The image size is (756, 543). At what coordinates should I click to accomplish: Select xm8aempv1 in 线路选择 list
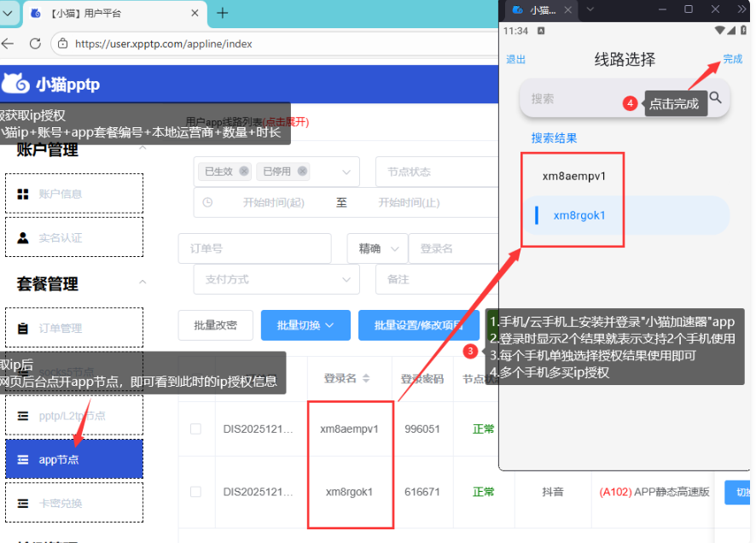(573, 176)
